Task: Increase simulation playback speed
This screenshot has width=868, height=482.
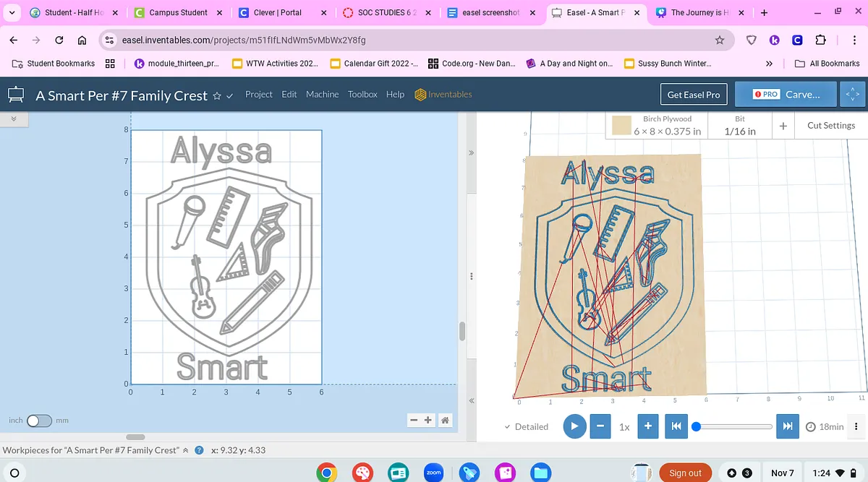Action: (648, 426)
